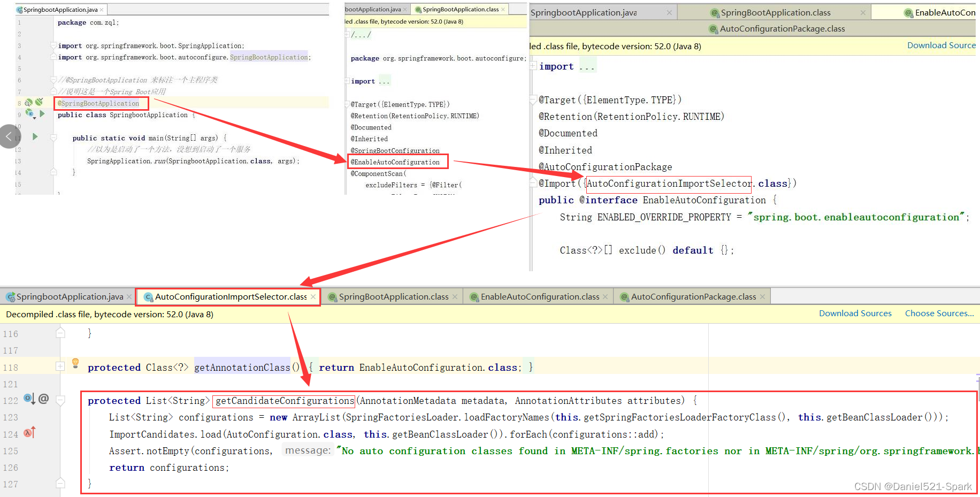Viewport: 980px width, 497px height.
Task: Run the main method via the line 11 green arrow
Action: coord(35,137)
